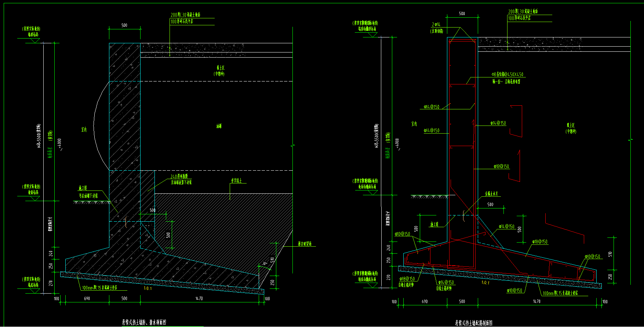Click the Φ8拉结筋@450X450 annotation
The width and height of the screenshot is (644, 327).
point(507,74)
